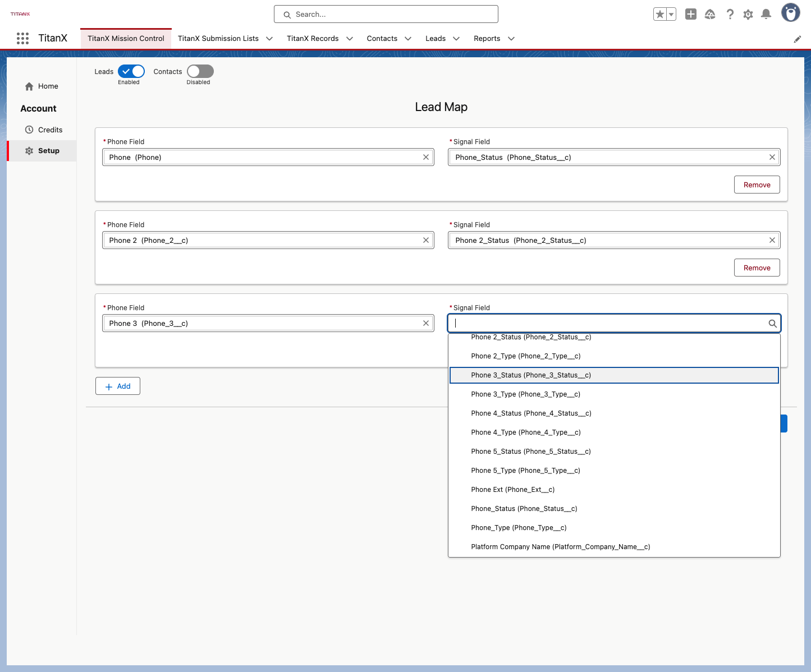Open Setup in sidebar

(x=43, y=151)
